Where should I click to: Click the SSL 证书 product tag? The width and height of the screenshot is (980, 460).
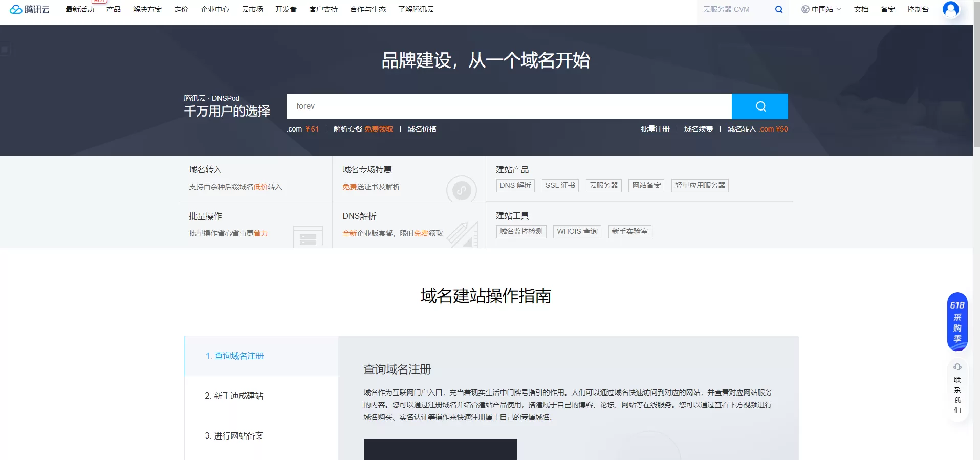[x=560, y=185]
